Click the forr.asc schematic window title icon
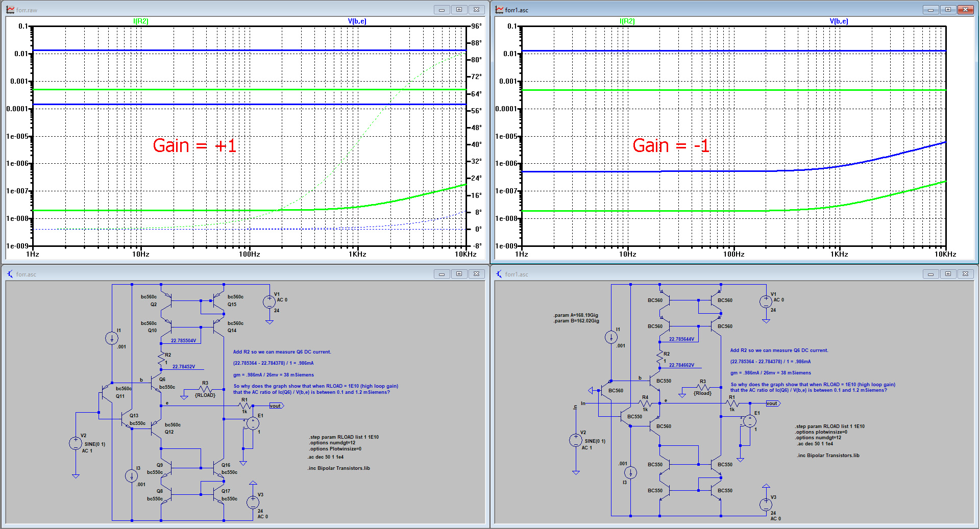This screenshot has width=980, height=529. tap(10, 274)
